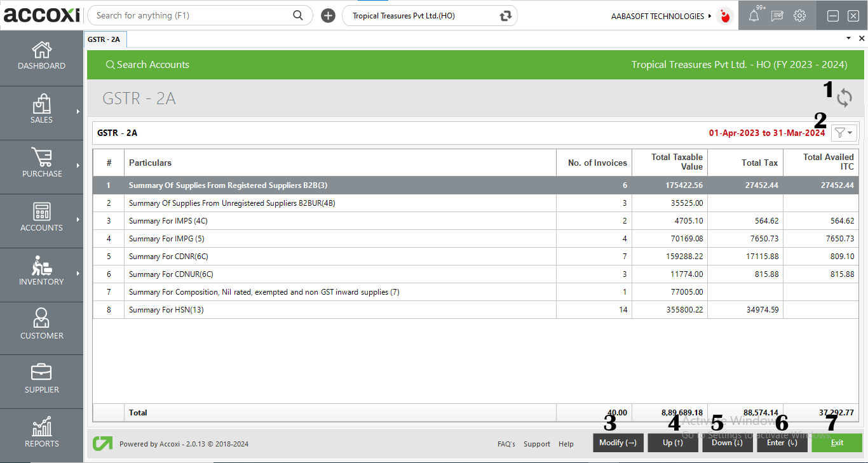The image size is (868, 463).
Task: Click the refresh icon beside GSTR - 2A heading
Action: tap(844, 98)
